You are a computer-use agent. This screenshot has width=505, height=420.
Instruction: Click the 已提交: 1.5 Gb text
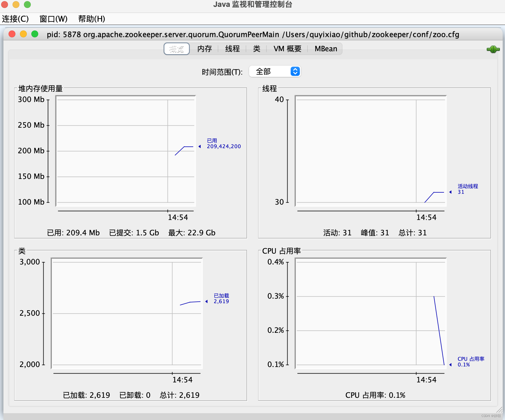134,233
